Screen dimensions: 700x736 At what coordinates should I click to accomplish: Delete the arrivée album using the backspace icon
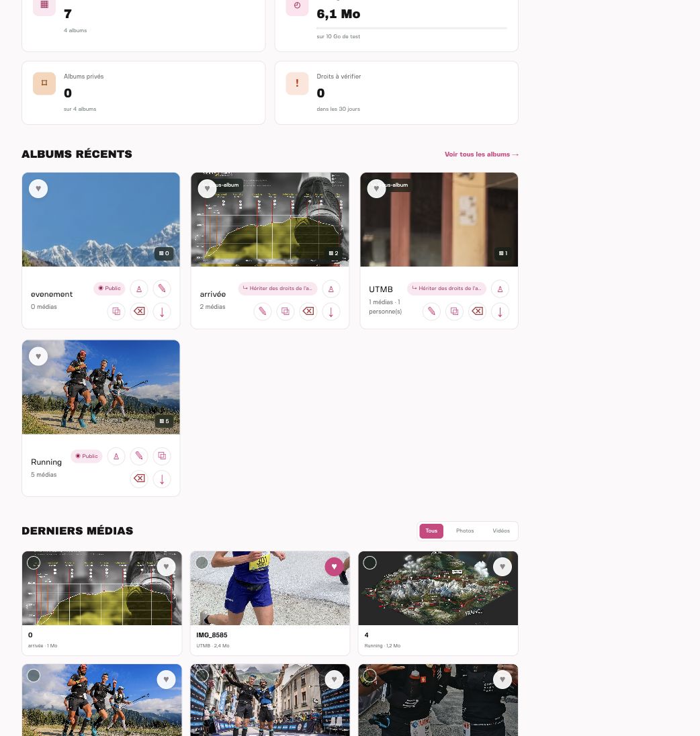pos(308,311)
